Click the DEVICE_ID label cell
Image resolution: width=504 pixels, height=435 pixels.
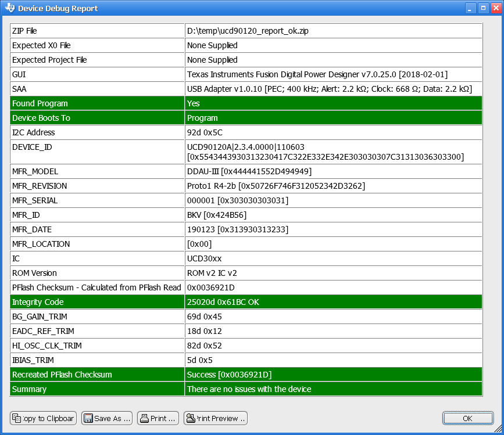click(x=97, y=152)
